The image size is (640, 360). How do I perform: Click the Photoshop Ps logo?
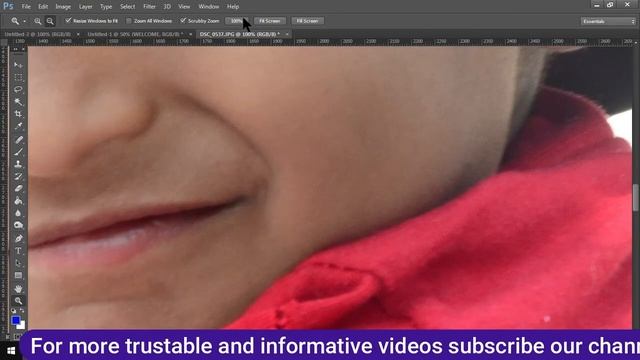pos(8,6)
